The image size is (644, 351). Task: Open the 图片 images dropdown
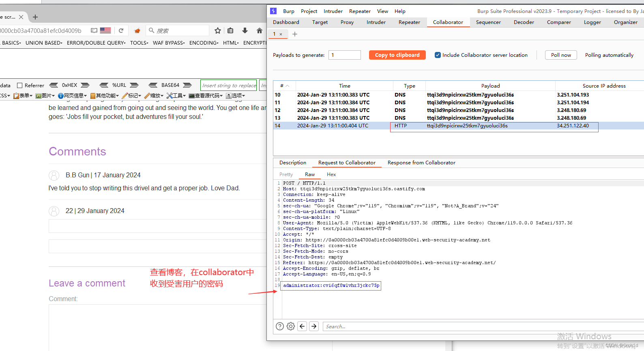[45, 96]
